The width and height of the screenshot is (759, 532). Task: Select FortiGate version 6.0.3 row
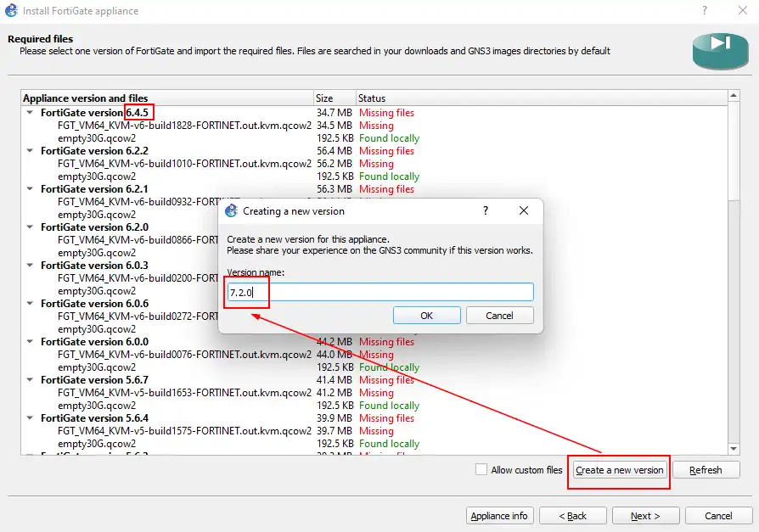pos(94,266)
